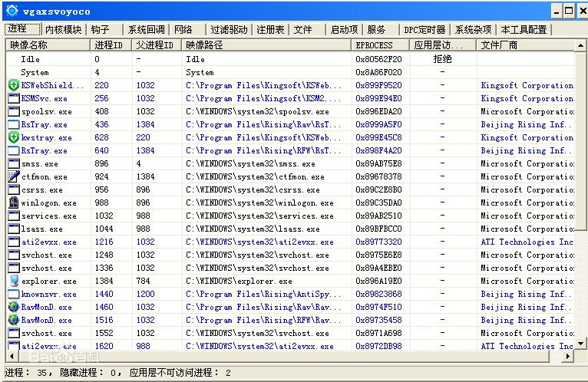Click the ATI Technologies Inc cell, PID 1216

pyautogui.click(x=527, y=242)
